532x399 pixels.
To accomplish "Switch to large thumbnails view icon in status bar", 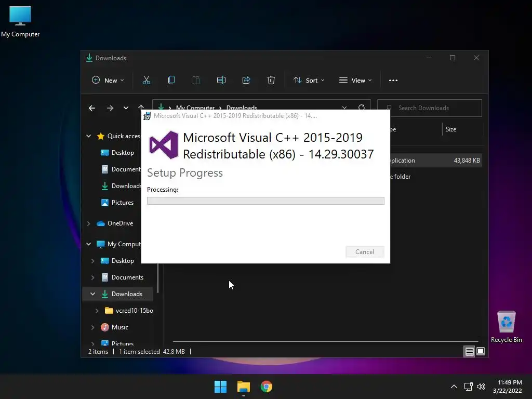I will click(481, 352).
